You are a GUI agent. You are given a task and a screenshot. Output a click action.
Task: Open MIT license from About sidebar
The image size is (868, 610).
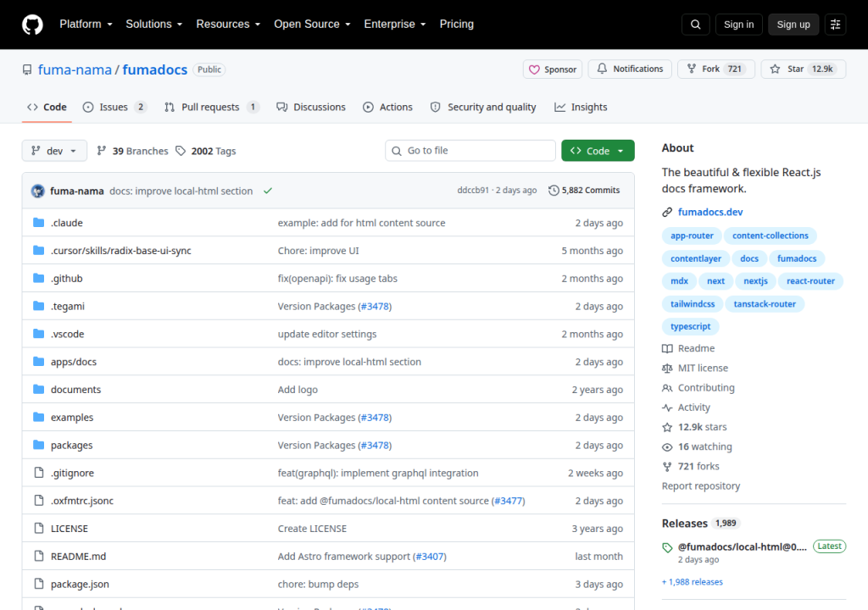click(695, 368)
